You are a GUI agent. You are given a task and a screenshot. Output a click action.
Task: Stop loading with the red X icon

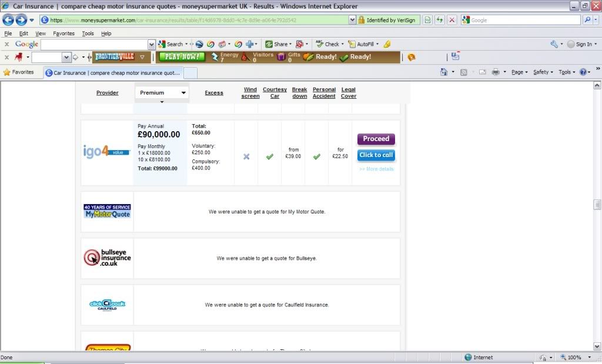(x=452, y=20)
